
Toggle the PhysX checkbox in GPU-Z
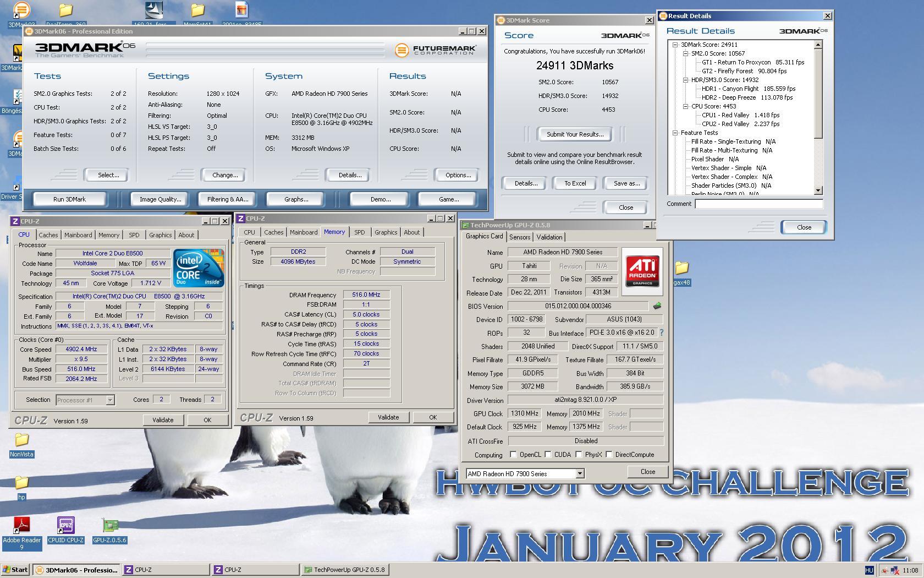pos(579,455)
